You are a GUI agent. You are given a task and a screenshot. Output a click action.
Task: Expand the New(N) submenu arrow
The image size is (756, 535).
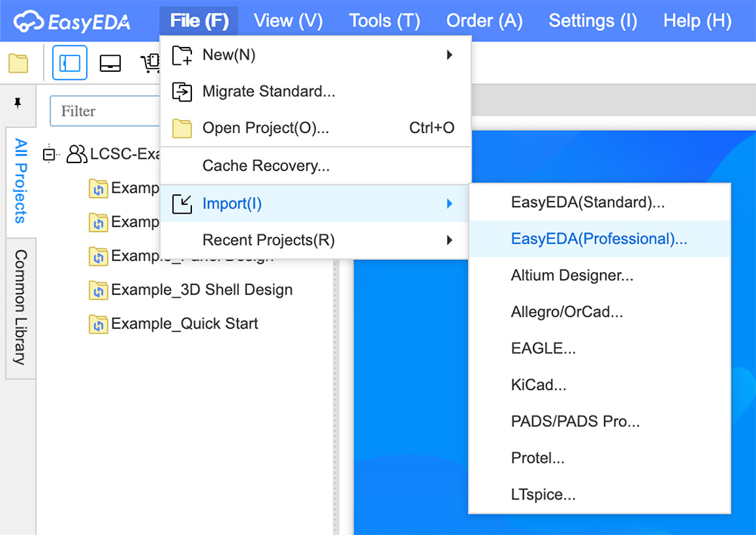click(449, 54)
